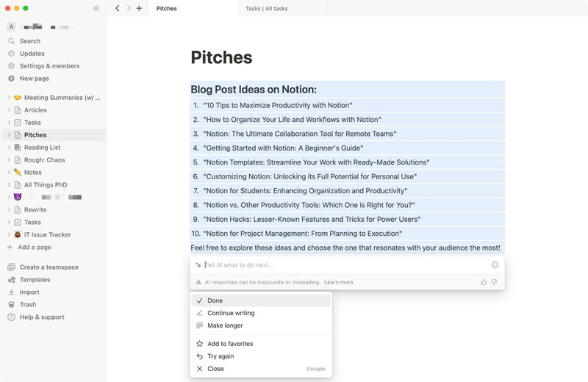Screen dimensions: 588x382
Task: Expand the All Things PhD chevron
Action: pyautogui.click(x=9, y=185)
